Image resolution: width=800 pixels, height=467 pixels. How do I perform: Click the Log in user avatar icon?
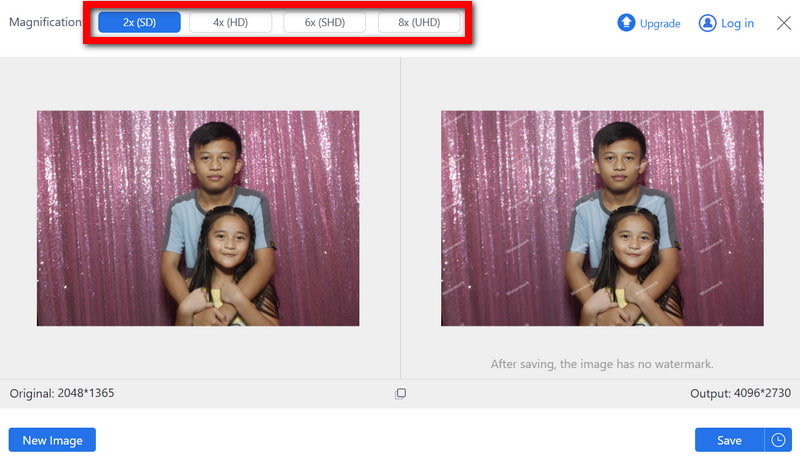pos(708,23)
